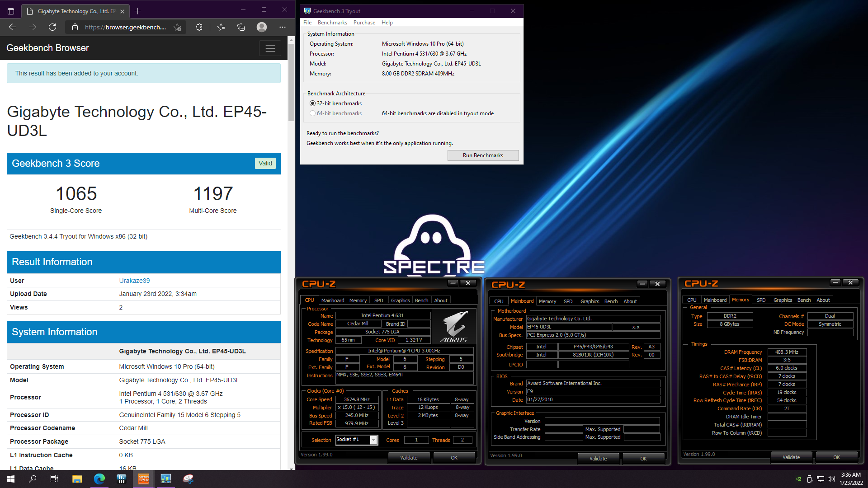Open Geekbench Help menu
868x488 pixels.
point(387,23)
